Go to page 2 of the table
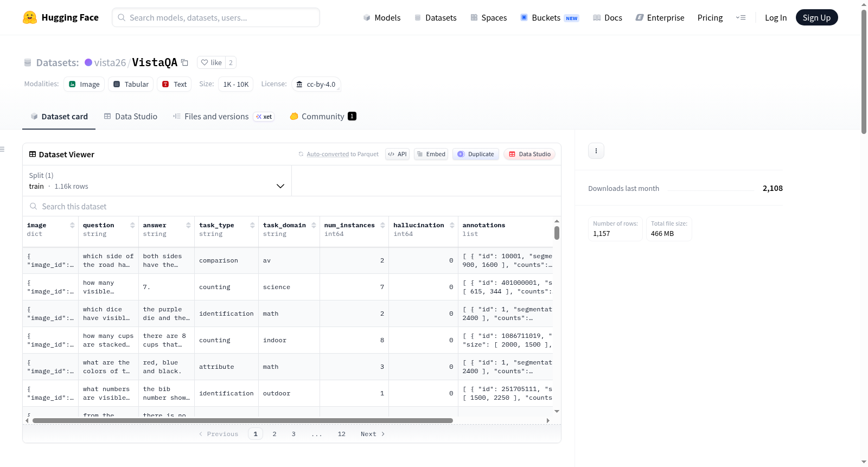868x467 pixels. (x=275, y=434)
